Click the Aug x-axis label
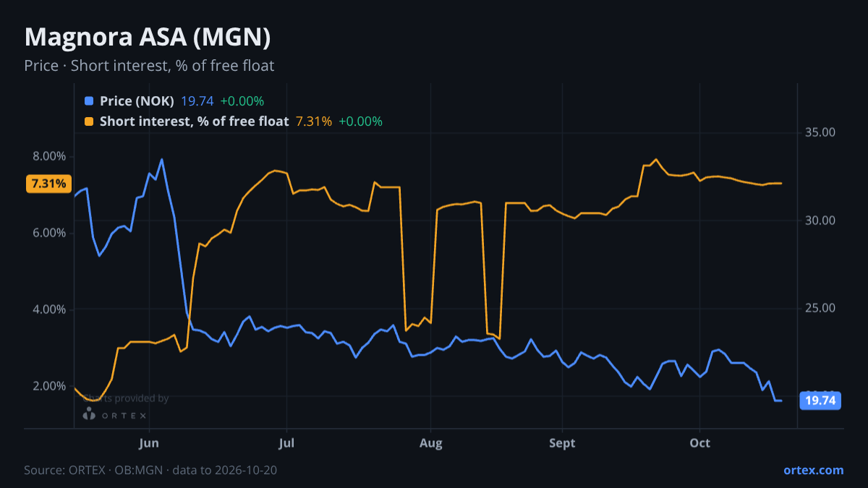 pos(431,442)
